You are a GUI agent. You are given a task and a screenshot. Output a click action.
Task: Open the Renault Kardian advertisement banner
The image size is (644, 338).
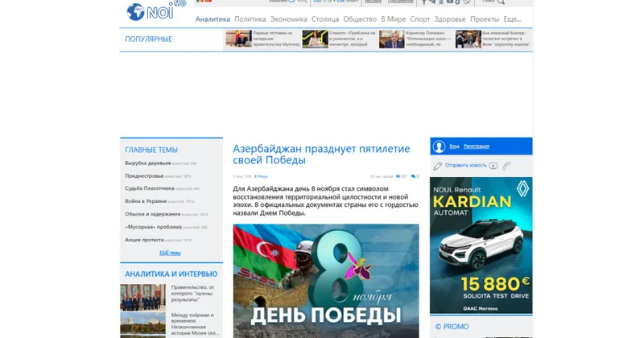[481, 245]
